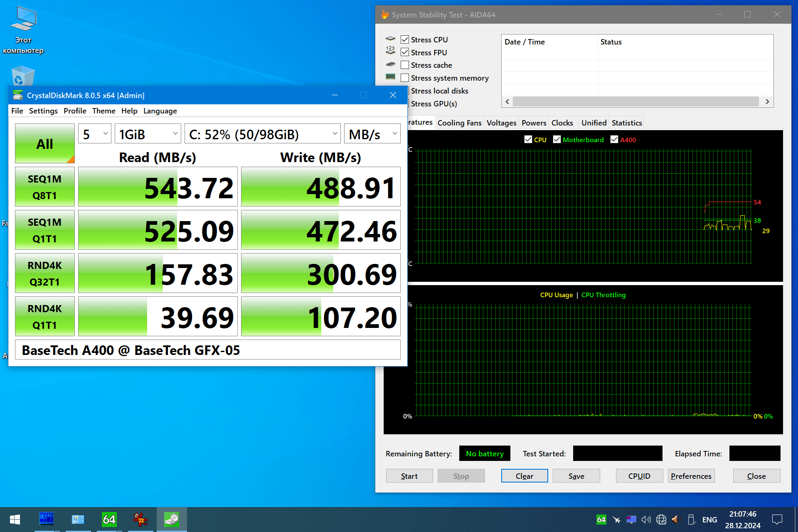Viewport: 798px width, 532px height.
Task: Toggle Stress FPU checkbox
Action: pos(405,52)
